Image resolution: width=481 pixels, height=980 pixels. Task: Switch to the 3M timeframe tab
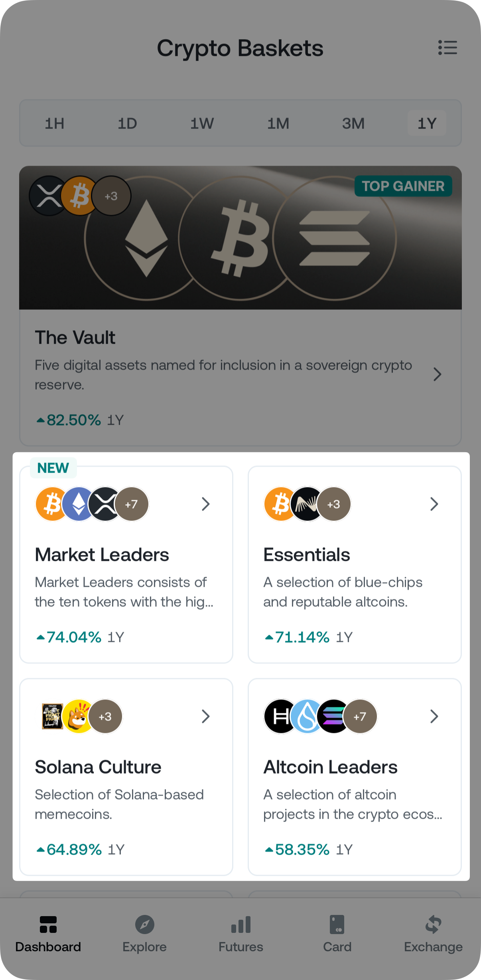click(x=353, y=123)
